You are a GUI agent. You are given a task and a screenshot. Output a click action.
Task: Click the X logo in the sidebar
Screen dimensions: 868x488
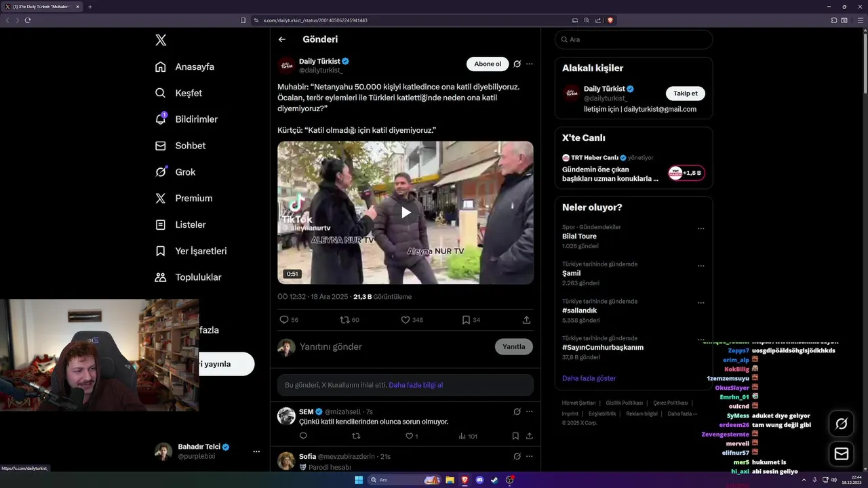161,40
